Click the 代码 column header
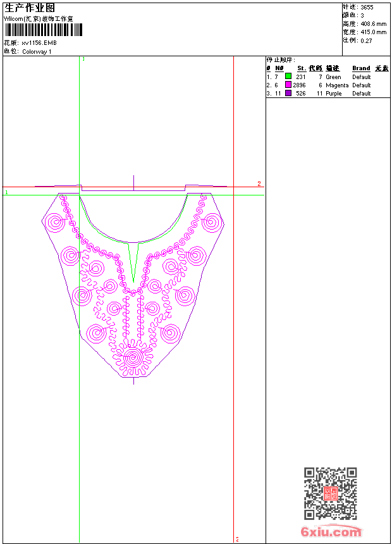Image resolution: width=392 pixels, height=544 pixels. coord(315,68)
